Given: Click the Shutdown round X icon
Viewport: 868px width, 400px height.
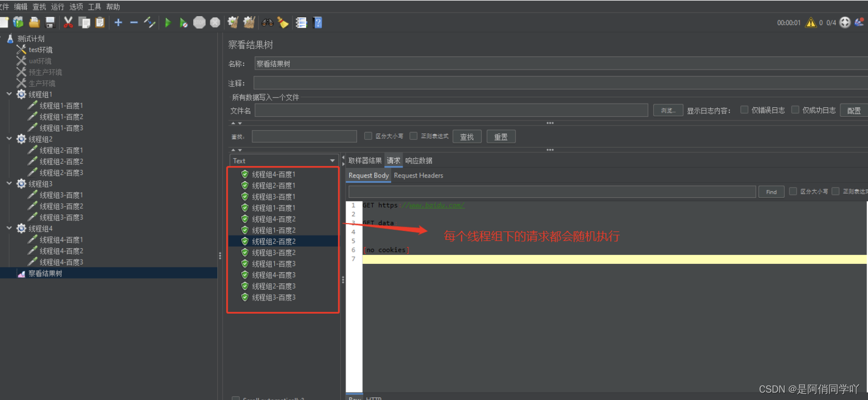Looking at the screenshot, I should pyautogui.click(x=215, y=23).
